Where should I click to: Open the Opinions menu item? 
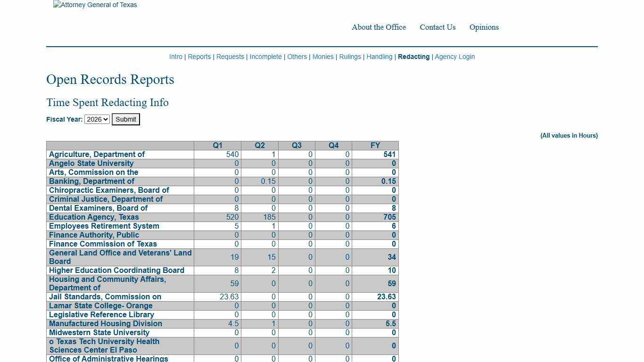(484, 27)
